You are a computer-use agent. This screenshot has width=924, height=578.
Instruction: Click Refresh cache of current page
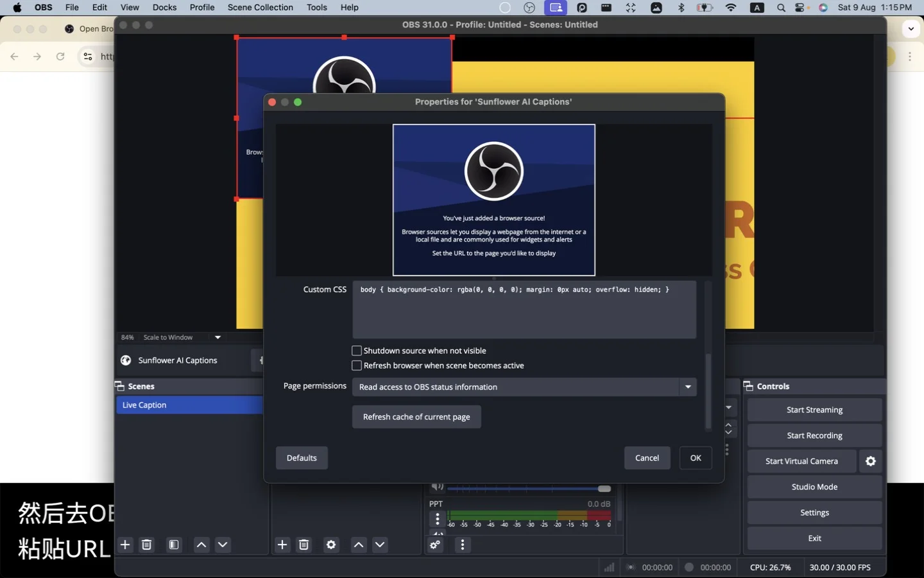click(x=416, y=417)
